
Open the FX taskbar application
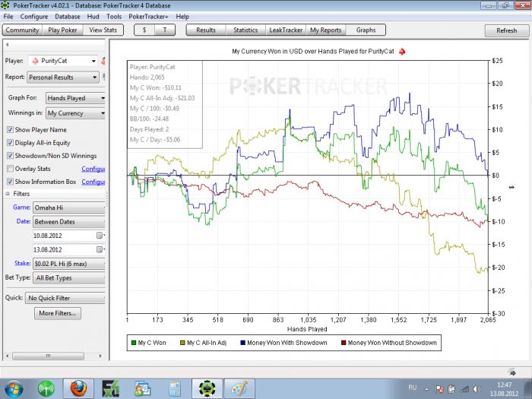point(111,389)
